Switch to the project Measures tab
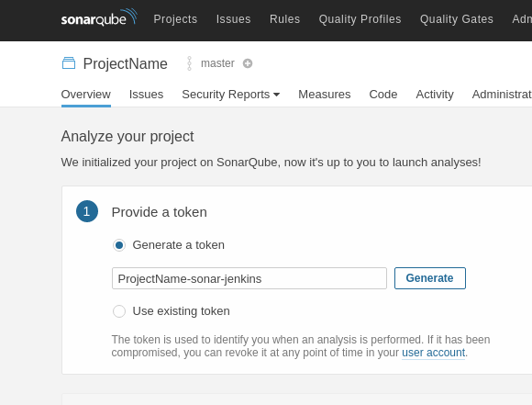Screen dimensions: 532x405 click(x=325, y=95)
